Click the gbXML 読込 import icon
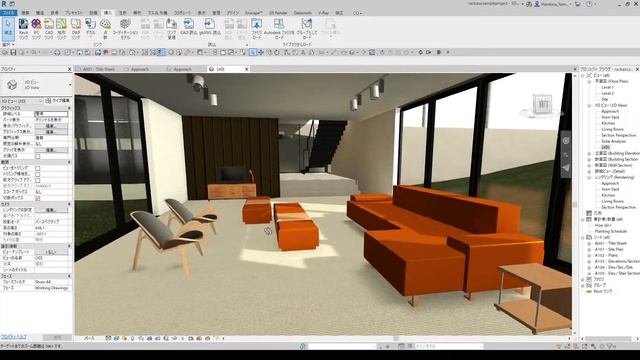This screenshot has width=640, height=360. 210,27
